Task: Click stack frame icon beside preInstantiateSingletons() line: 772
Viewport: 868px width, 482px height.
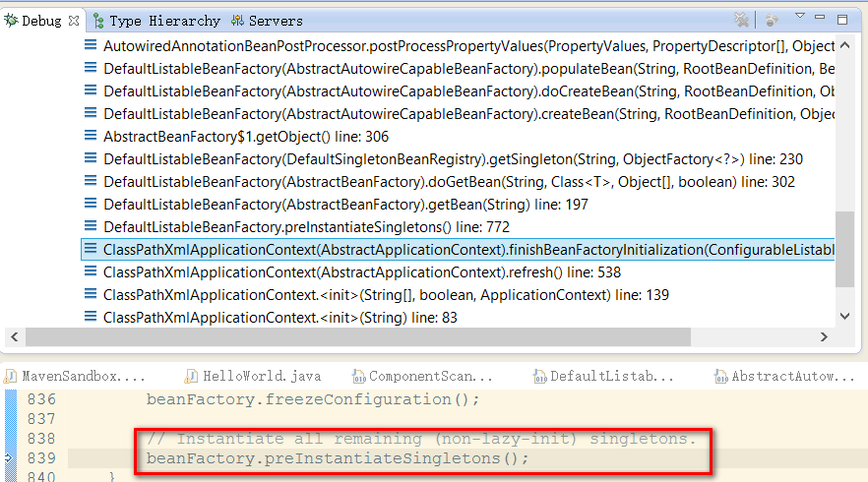Action: (91, 226)
